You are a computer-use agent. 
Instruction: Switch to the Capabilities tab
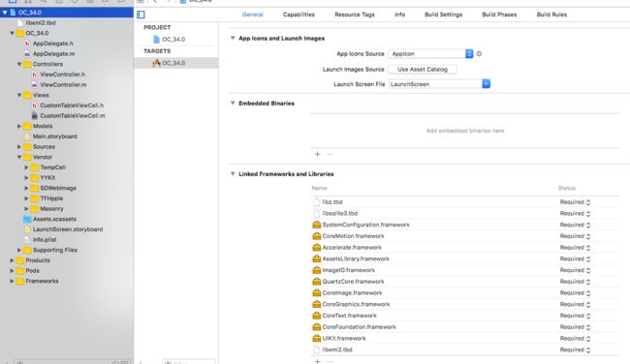pos(299,15)
